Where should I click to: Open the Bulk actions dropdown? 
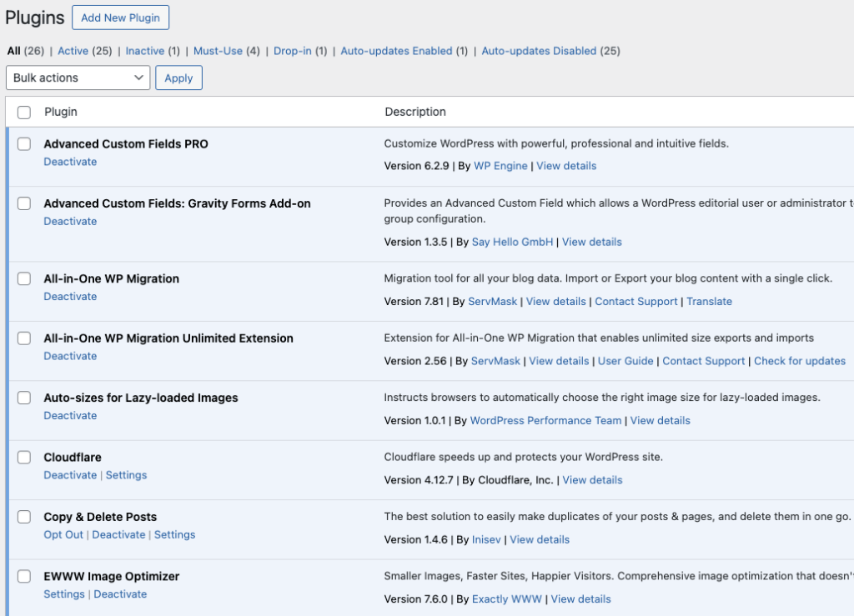[78, 78]
